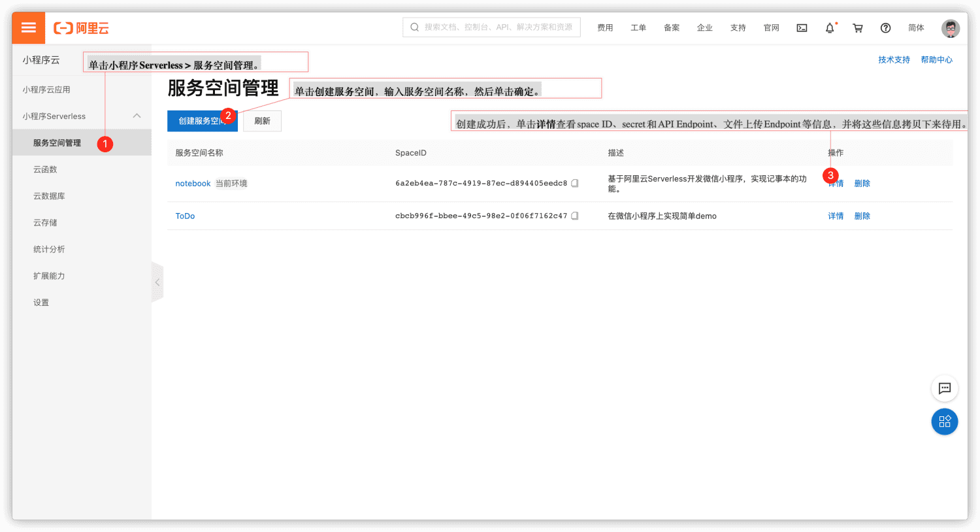980x532 pixels.
Task: Copy the notebook SpaceID
Action: click(575, 184)
